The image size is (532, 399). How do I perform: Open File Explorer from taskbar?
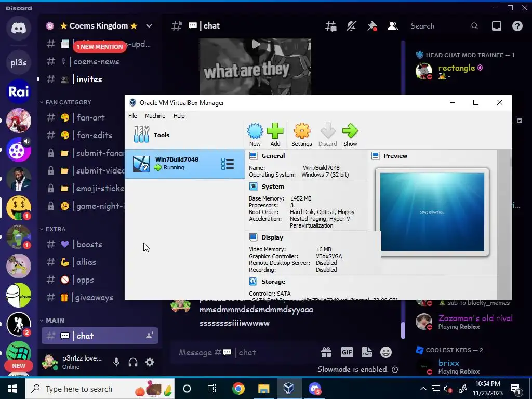coord(263,389)
